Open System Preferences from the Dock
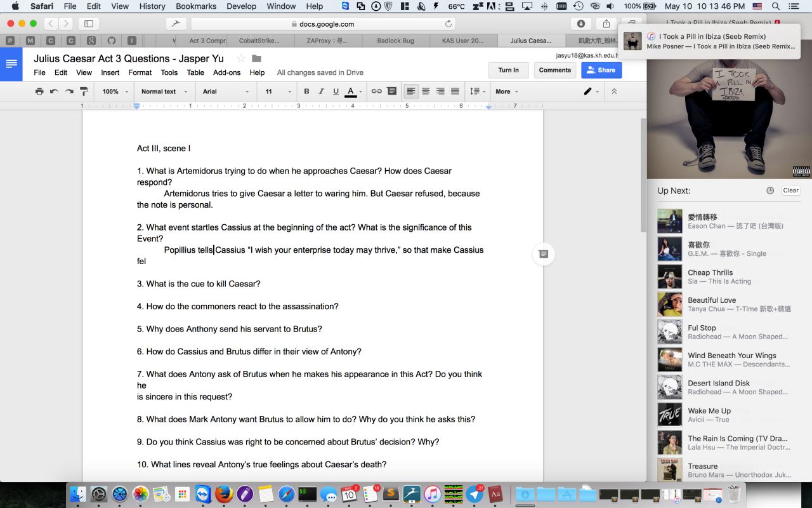812x508 pixels. 99,493
